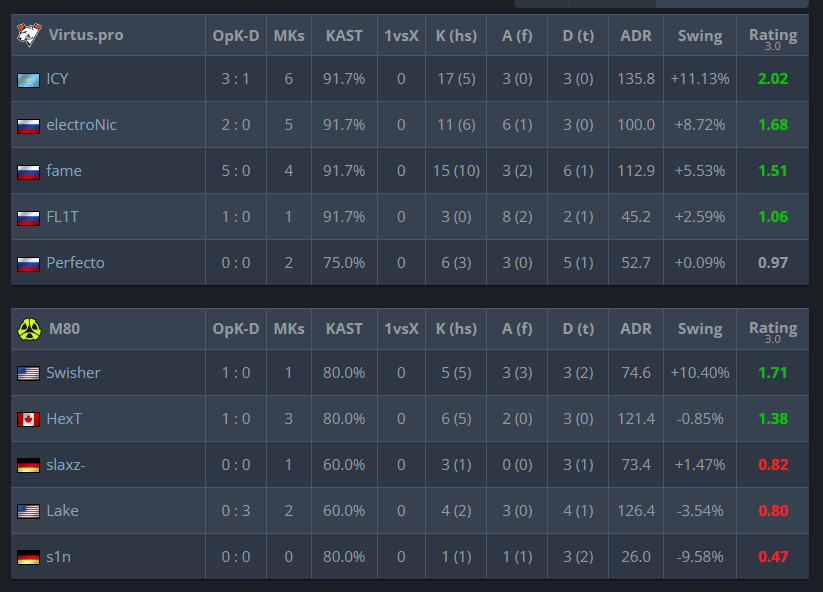Sort M80 table by Swing header
The image size is (823, 592).
[x=700, y=329]
